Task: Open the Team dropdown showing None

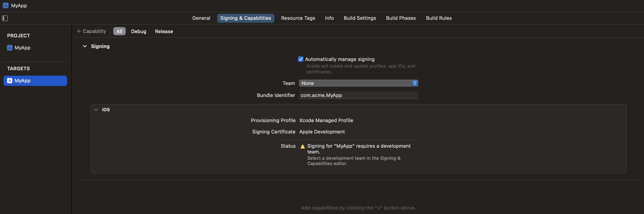Action: 358,83
